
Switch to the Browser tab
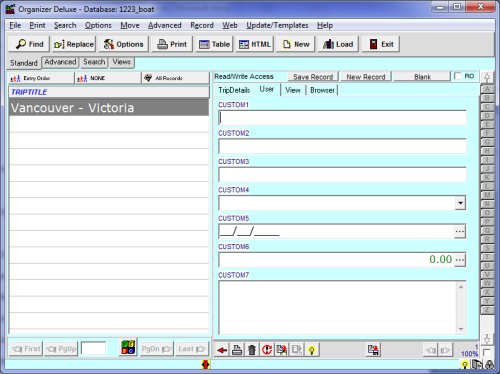[x=322, y=90]
